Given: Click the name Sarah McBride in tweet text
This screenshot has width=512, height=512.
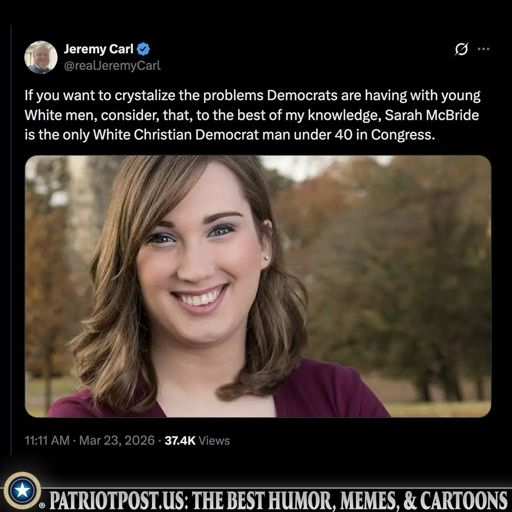Looking at the screenshot, I should click(432, 115).
